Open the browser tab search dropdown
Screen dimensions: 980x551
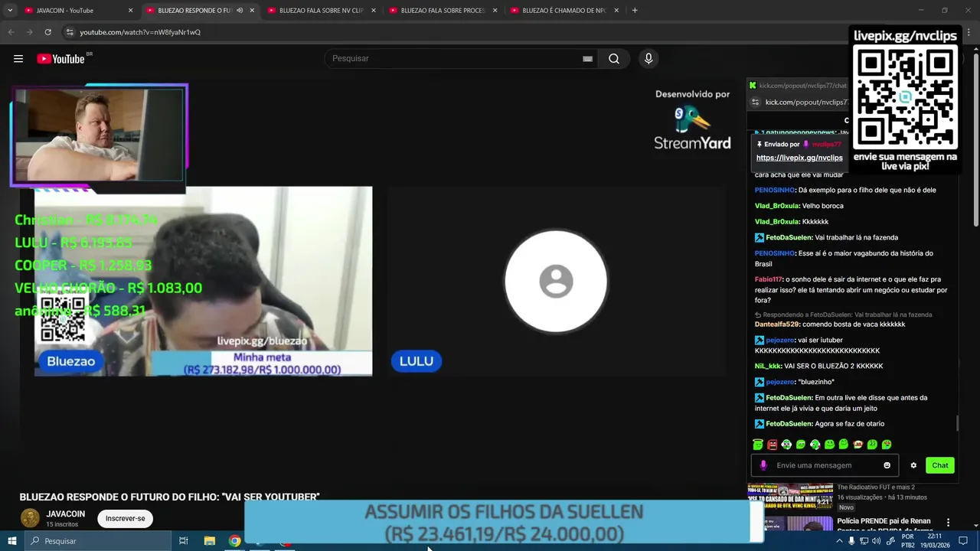click(10, 11)
